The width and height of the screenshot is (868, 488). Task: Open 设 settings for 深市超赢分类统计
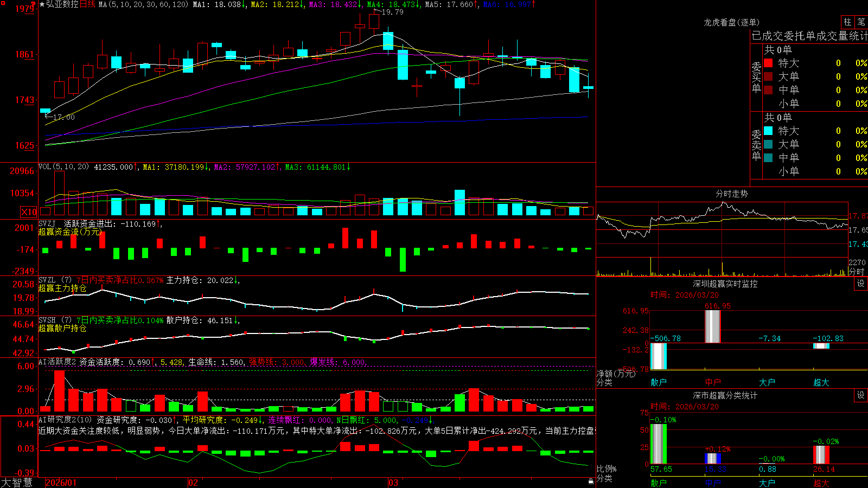(x=861, y=395)
